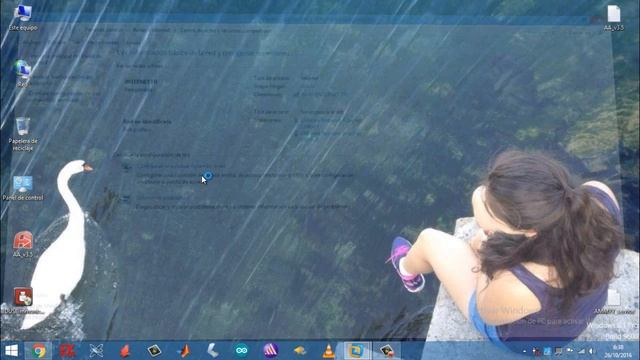Select the AMMYY file desktop icon
This screenshot has width=640, height=360.
614,302
